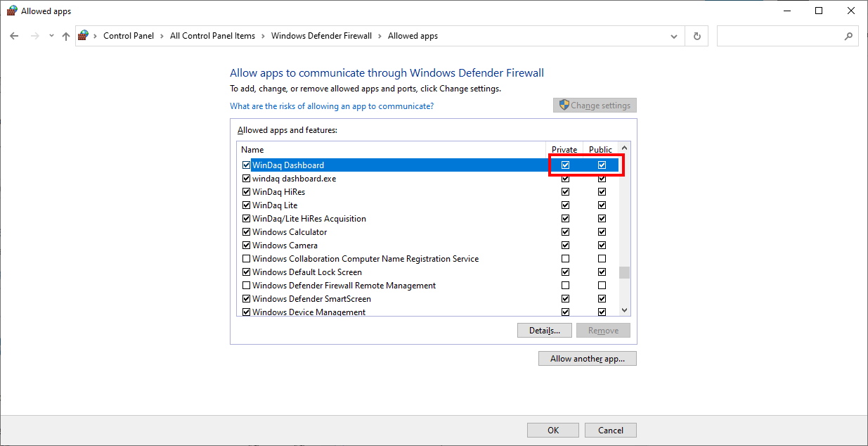The height and width of the screenshot is (446, 868).
Task: Select the Windows Defender SmartScreen row text
Action: point(311,299)
